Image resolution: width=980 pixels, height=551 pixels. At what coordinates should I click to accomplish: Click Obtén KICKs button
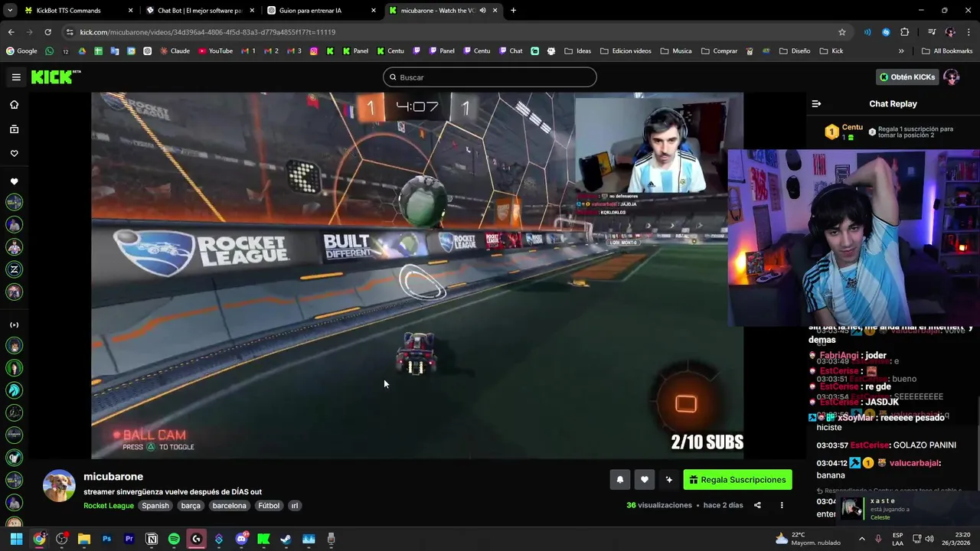907,77
